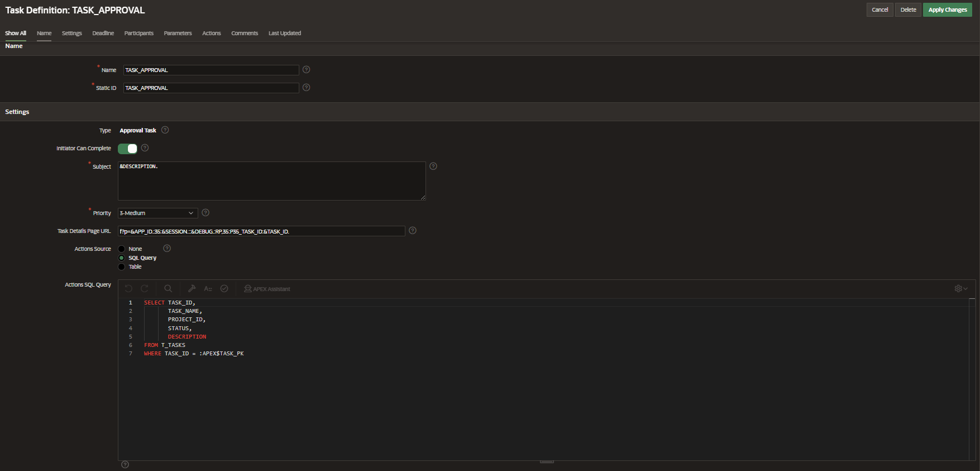Click the Cancel button

pos(880,9)
